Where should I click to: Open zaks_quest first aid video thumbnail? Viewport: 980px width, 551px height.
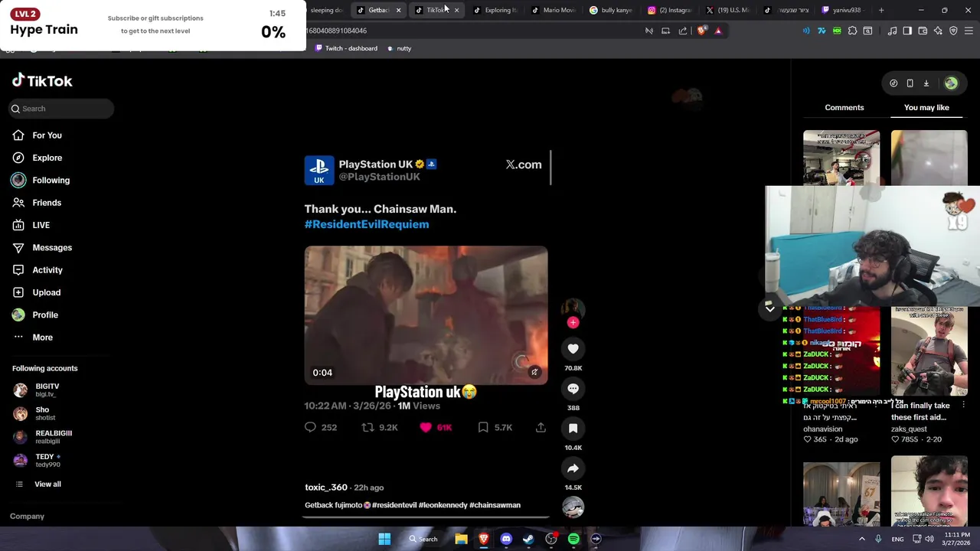point(929,351)
